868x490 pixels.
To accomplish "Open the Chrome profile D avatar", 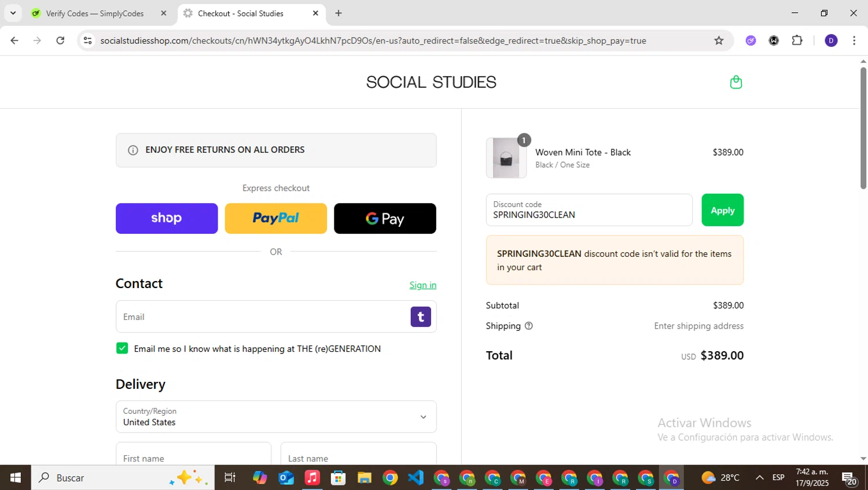I will point(831,40).
